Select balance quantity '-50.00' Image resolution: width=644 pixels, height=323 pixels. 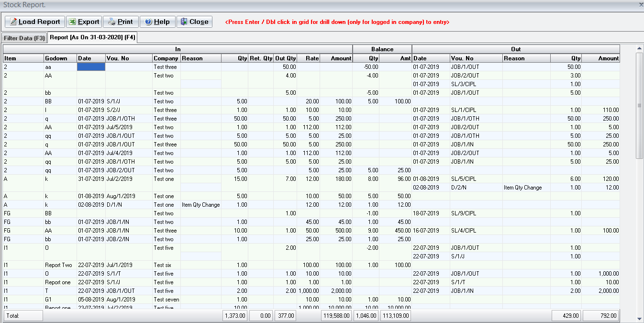click(x=366, y=67)
